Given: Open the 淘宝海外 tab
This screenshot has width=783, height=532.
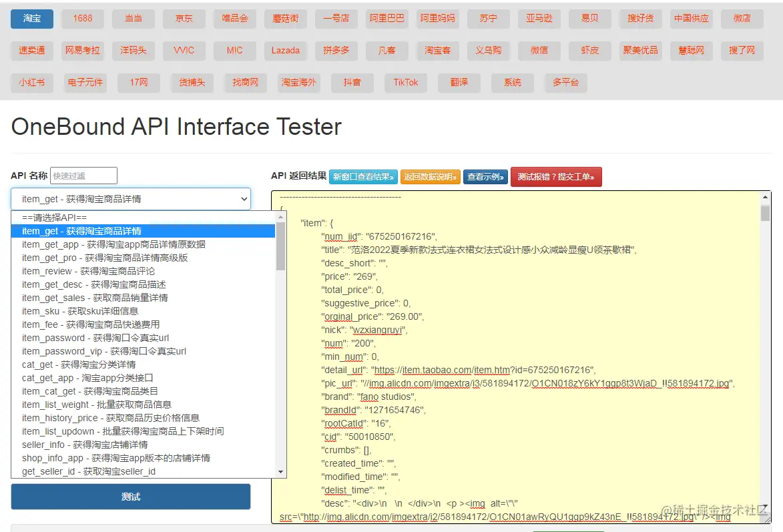Looking at the screenshot, I should [x=298, y=82].
